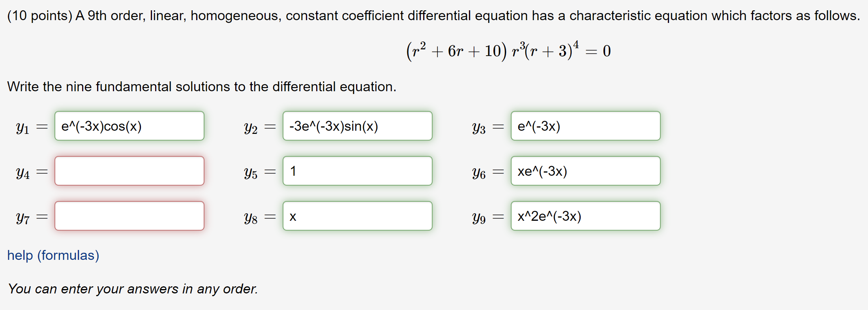The image size is (868, 310).
Task: Click the y3 label text
Action: coord(479,128)
